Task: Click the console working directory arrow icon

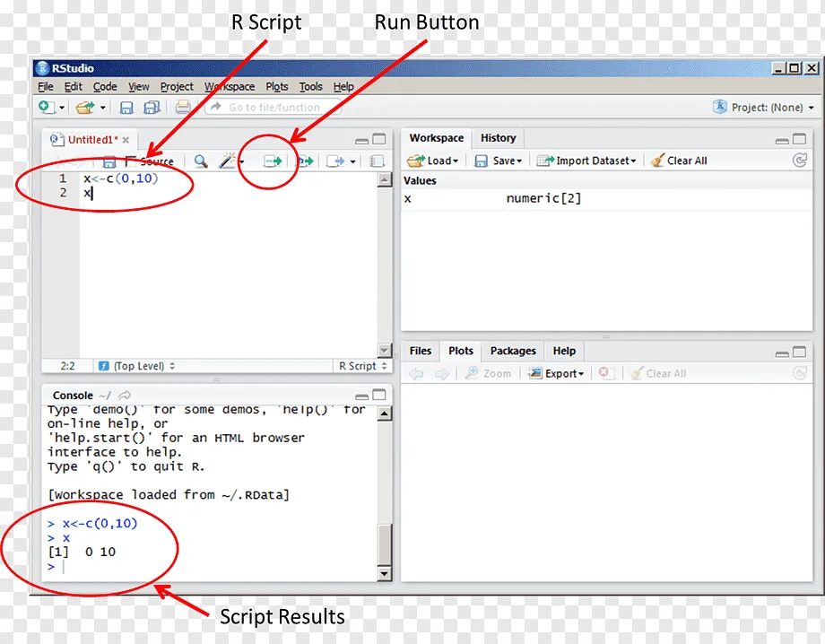Action: pyautogui.click(x=125, y=396)
